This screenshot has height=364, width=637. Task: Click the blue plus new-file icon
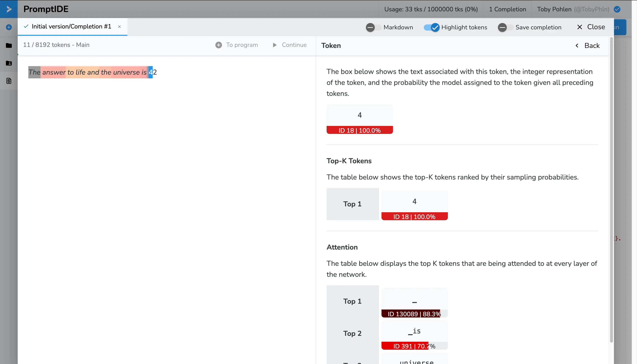pos(9,27)
